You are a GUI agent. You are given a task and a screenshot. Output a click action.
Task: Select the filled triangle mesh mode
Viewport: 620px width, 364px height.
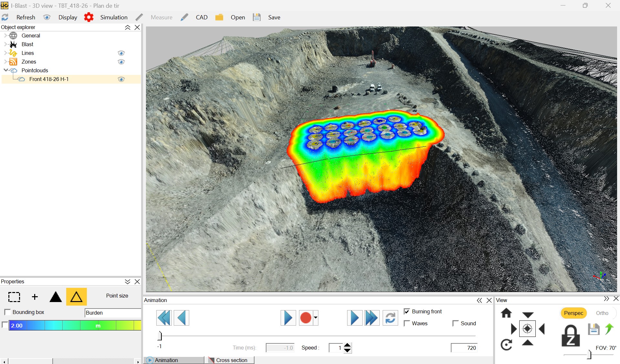click(56, 297)
